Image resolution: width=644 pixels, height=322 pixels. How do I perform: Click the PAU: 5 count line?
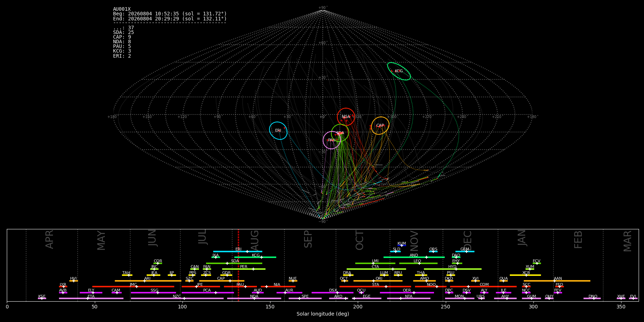(122, 47)
